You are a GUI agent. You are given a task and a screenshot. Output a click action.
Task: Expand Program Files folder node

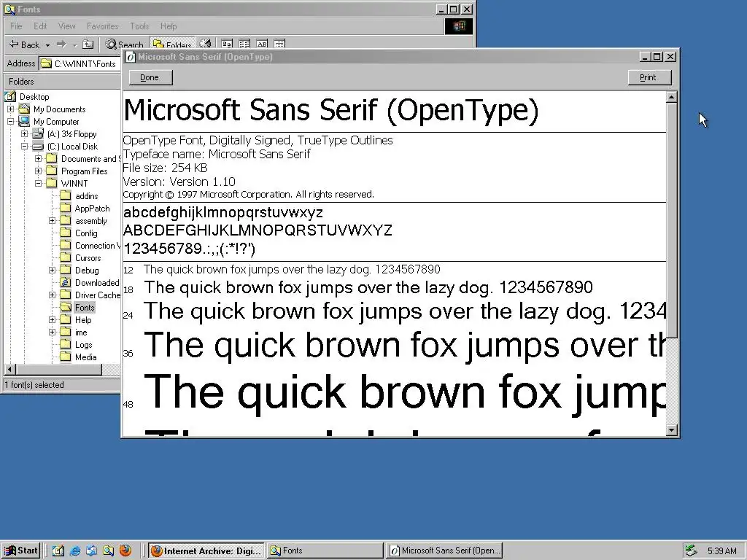38,171
